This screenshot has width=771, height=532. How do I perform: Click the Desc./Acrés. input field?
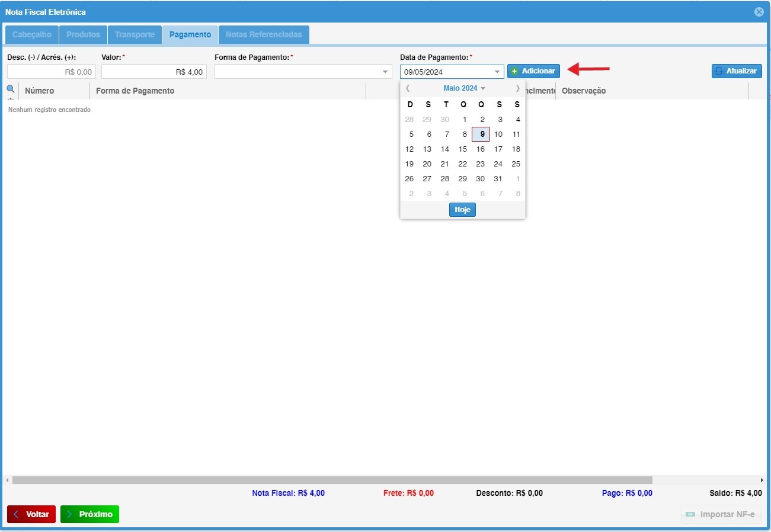(51, 72)
